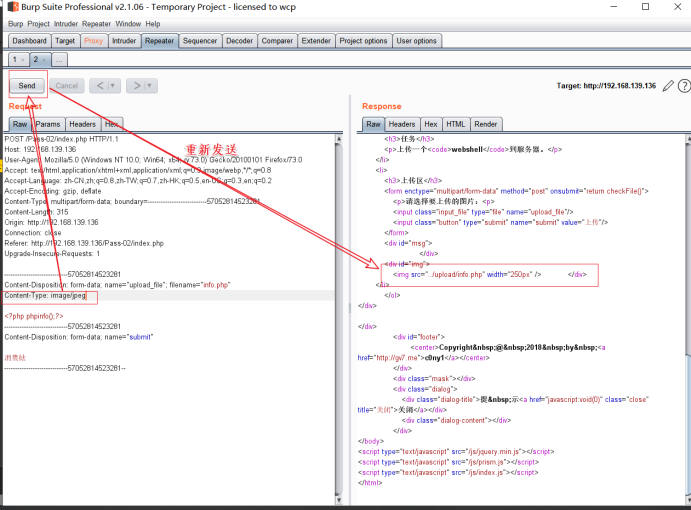Switch to the Comparer tab
Viewport: 691px width, 510px height.
point(277,41)
